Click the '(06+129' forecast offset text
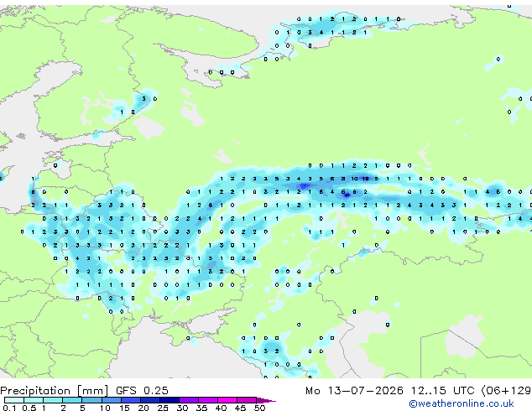The width and height of the screenshot is (532, 411). point(506,391)
